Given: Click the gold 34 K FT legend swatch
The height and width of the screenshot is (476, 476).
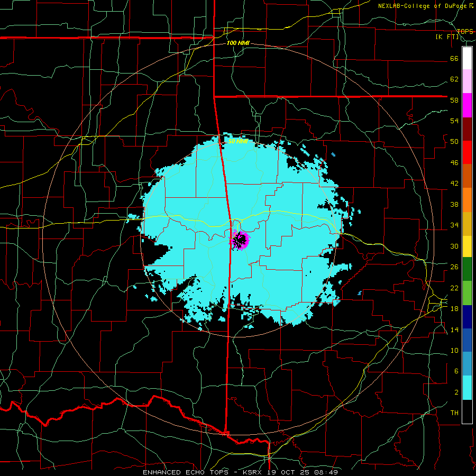Looking at the screenshot, I should tap(467, 224).
